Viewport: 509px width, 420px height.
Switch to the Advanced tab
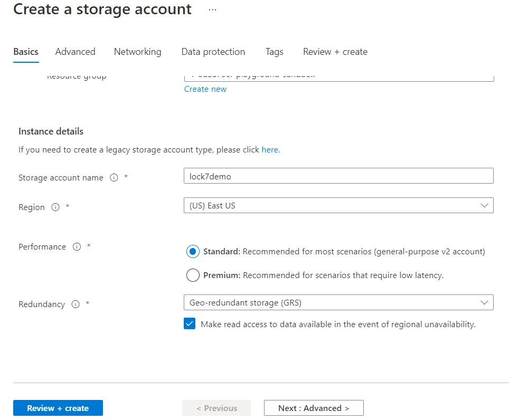[x=75, y=52]
